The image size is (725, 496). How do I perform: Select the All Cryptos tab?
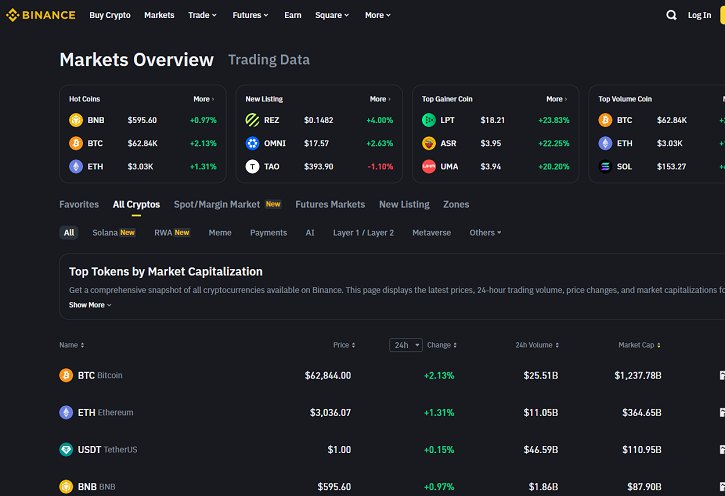pos(136,204)
